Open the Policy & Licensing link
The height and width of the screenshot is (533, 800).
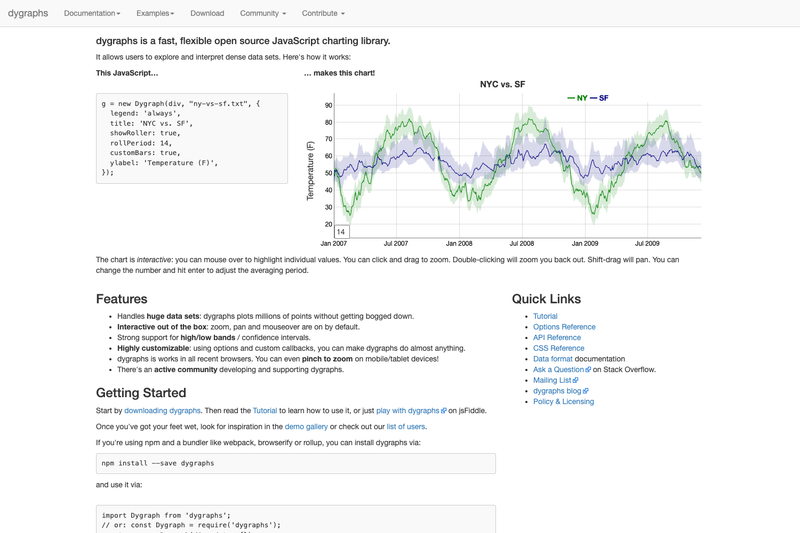pos(563,402)
